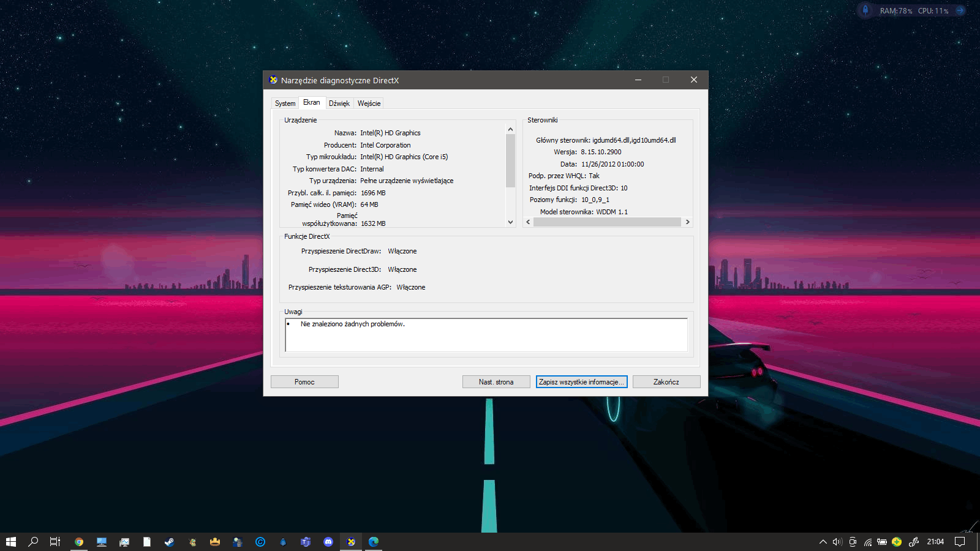Click the Uwagi notes text box
Viewport: 980px width, 551px height.
coord(486,335)
